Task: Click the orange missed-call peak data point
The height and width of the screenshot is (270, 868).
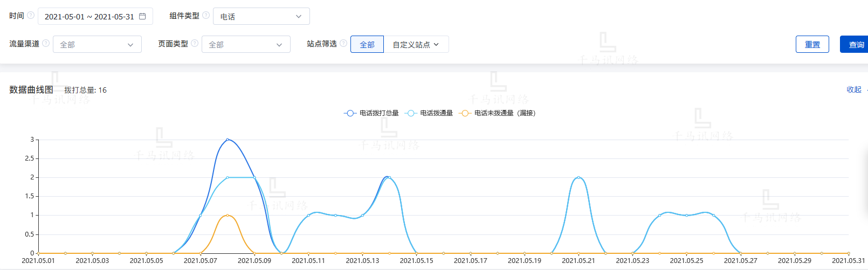Action: tap(228, 216)
